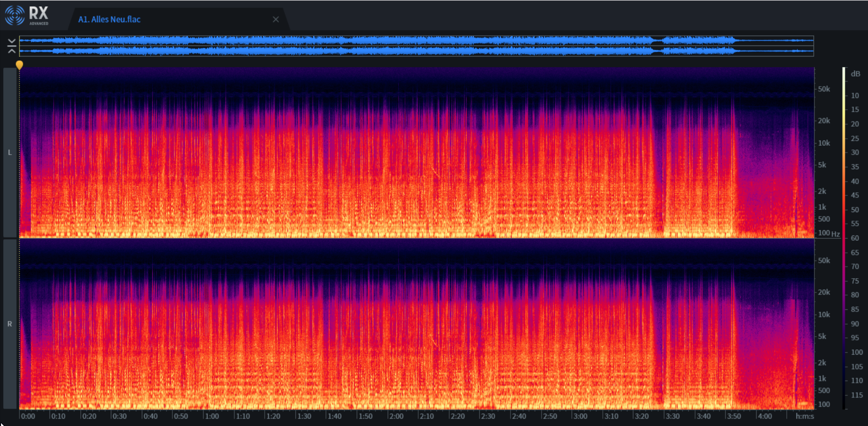Collapse the waveform overview with the arrows icon
Viewport: 868px width, 426px height.
[x=12, y=46]
